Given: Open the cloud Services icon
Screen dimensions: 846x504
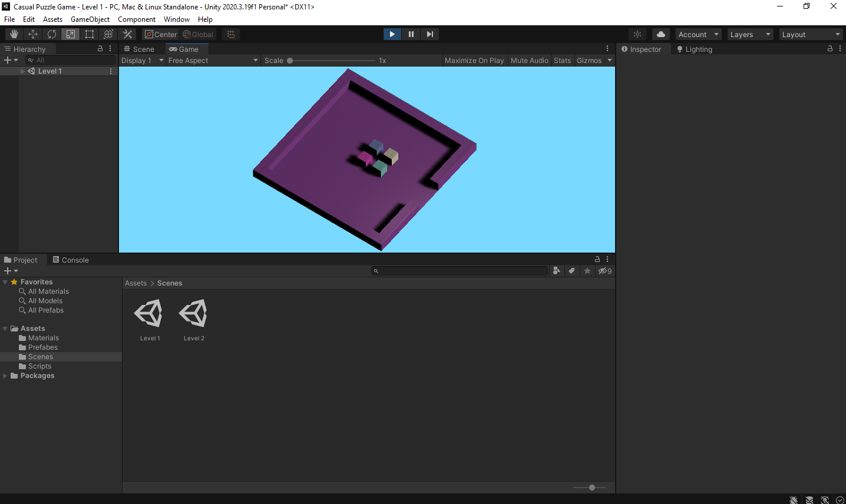Looking at the screenshot, I should pos(661,34).
